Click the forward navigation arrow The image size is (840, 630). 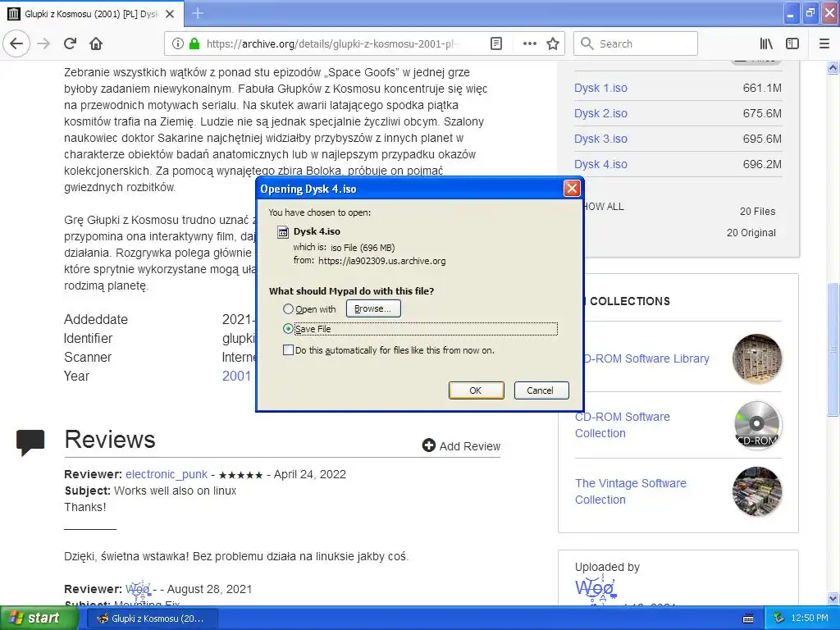tap(43, 43)
